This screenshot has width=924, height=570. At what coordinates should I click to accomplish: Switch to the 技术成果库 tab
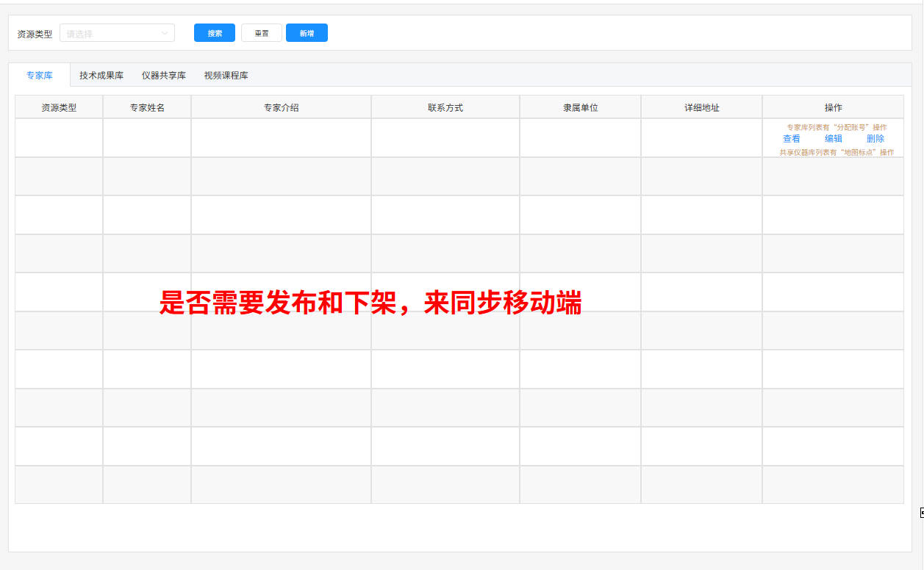coord(101,75)
